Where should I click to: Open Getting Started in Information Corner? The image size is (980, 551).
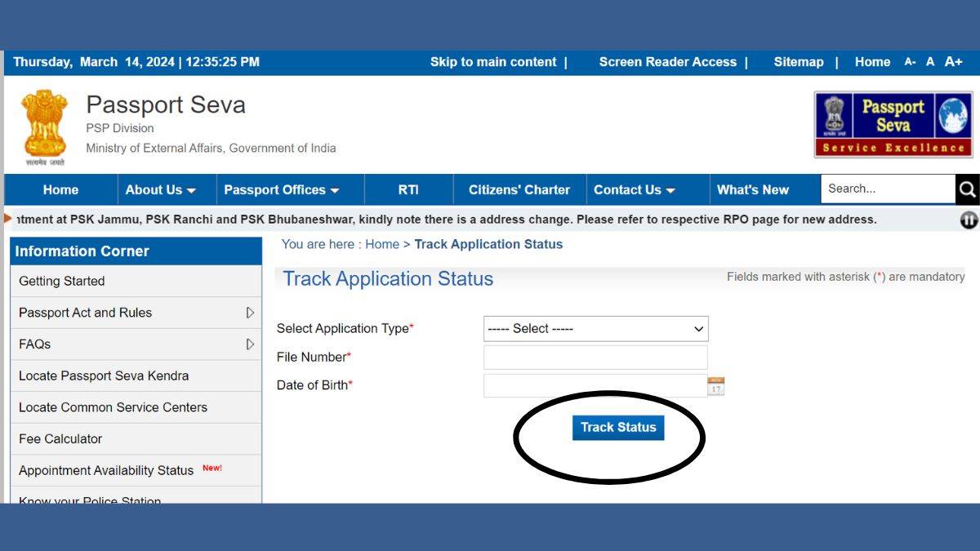(x=136, y=281)
